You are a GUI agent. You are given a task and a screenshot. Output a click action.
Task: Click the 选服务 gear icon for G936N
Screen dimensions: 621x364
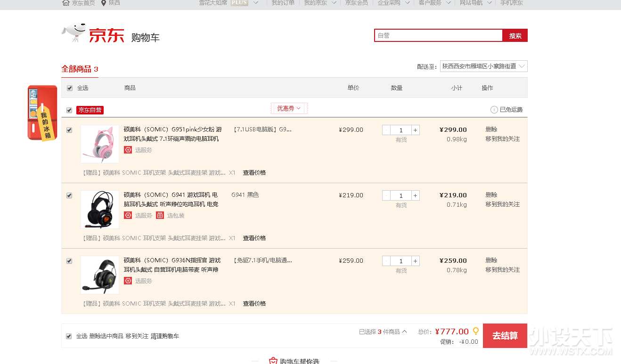point(128,281)
